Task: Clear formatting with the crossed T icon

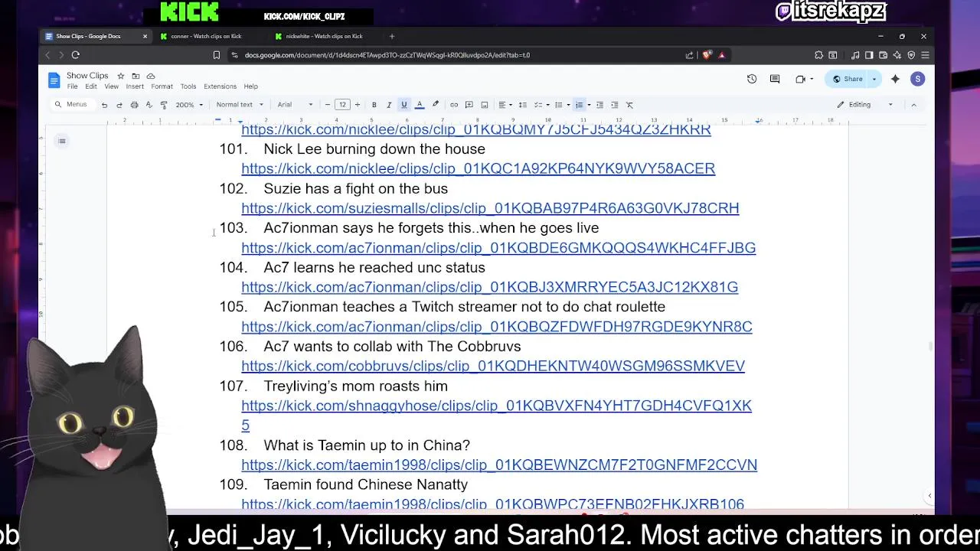Action: point(629,105)
